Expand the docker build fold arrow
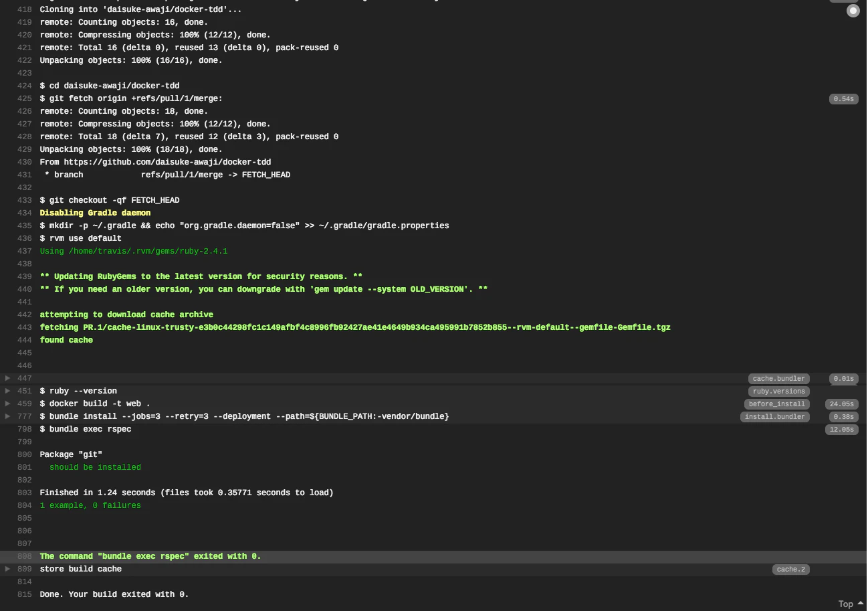 click(7, 404)
